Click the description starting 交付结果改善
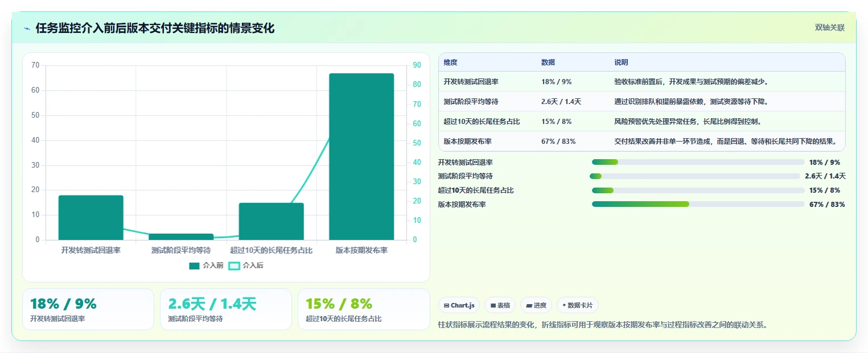The width and height of the screenshot is (868, 353). click(726, 142)
